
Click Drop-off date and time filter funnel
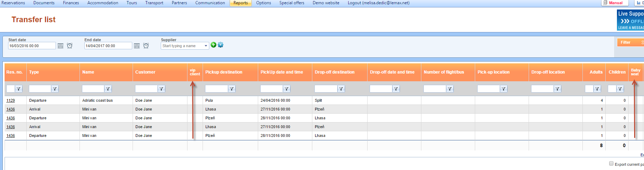pyautogui.click(x=396, y=89)
